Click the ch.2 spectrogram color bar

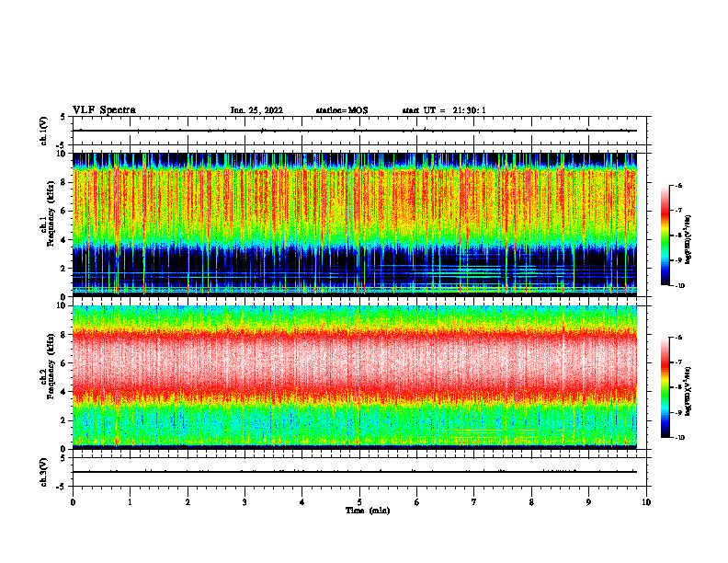click(x=665, y=387)
